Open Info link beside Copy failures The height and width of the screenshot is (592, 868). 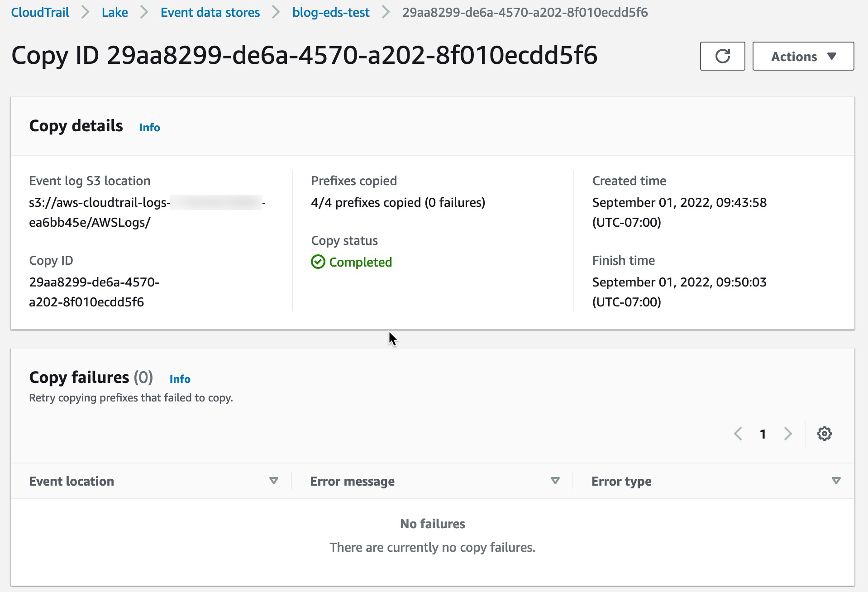(180, 379)
